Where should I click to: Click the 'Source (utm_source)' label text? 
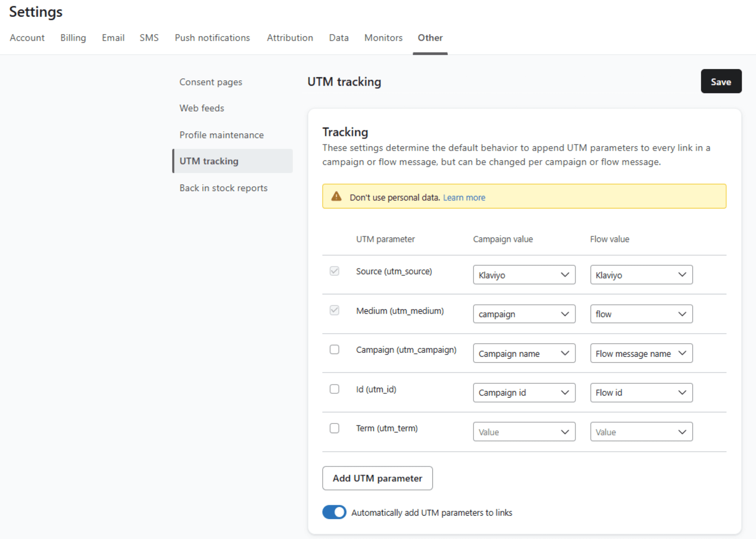394,272
